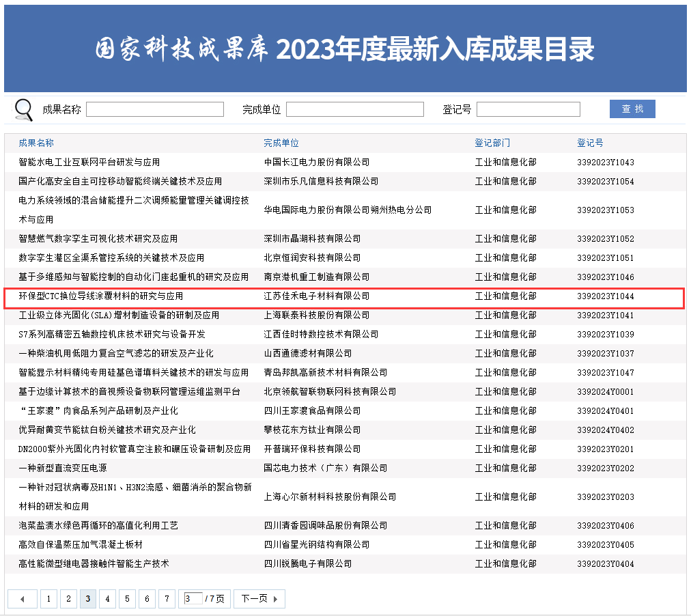Click the 成果名称 column header
Image resolution: width=691 pixels, height=616 pixels.
click(x=36, y=143)
